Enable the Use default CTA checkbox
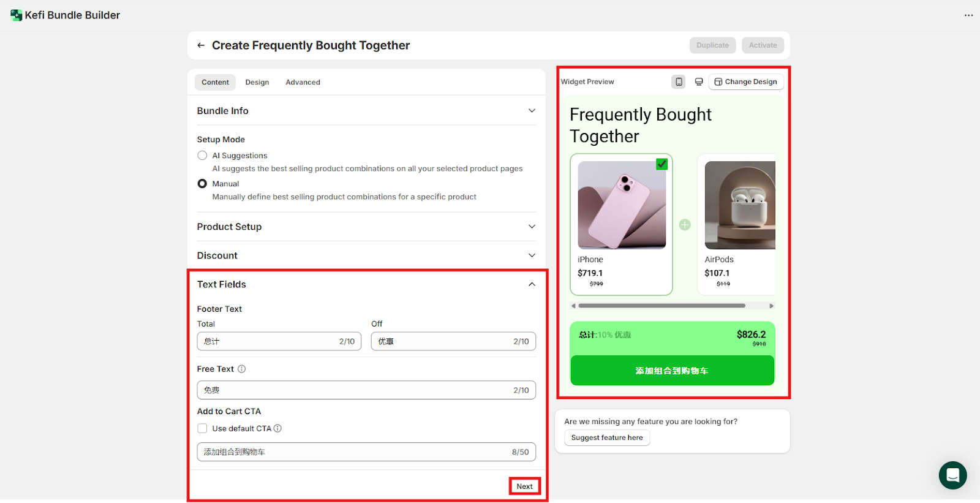 (x=202, y=428)
